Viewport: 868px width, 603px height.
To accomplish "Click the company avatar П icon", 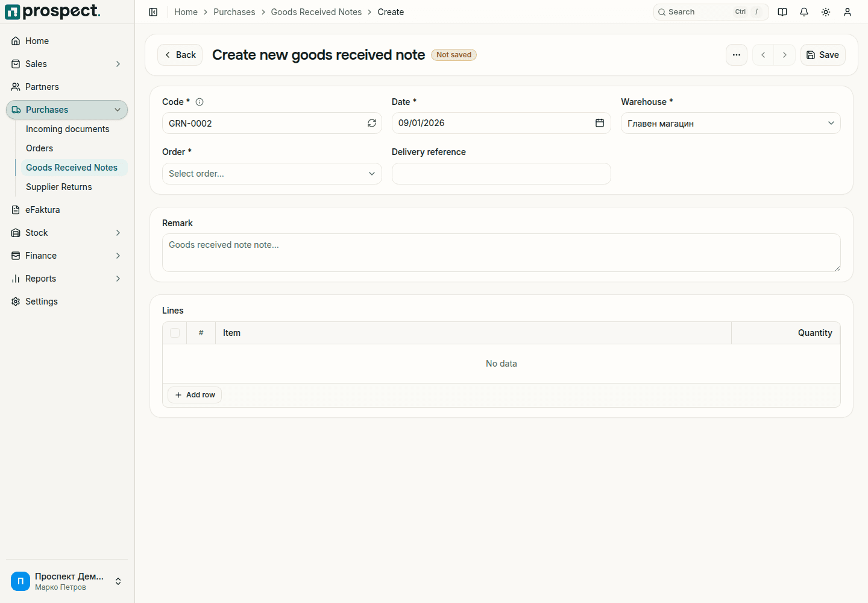I will pos(20,581).
